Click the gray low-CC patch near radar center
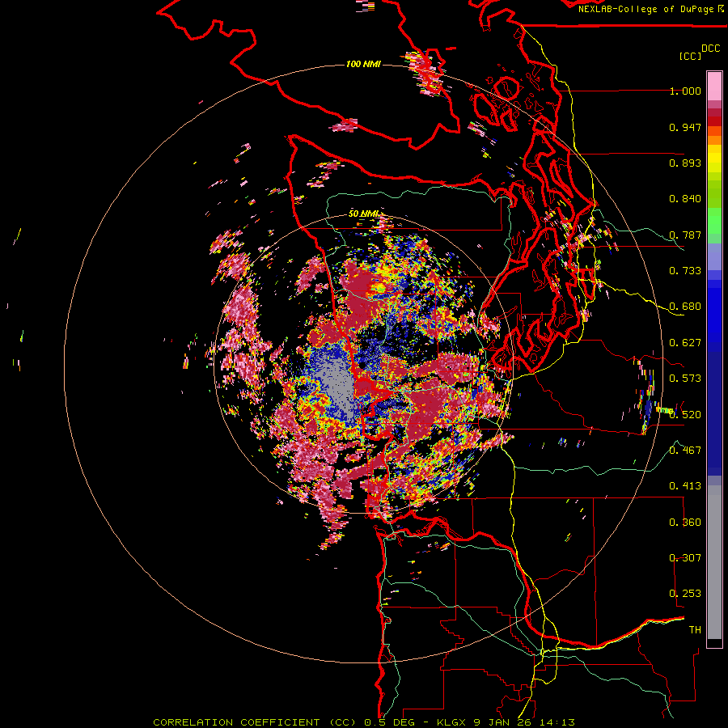Image resolution: width=728 pixels, height=728 pixels. (340, 385)
